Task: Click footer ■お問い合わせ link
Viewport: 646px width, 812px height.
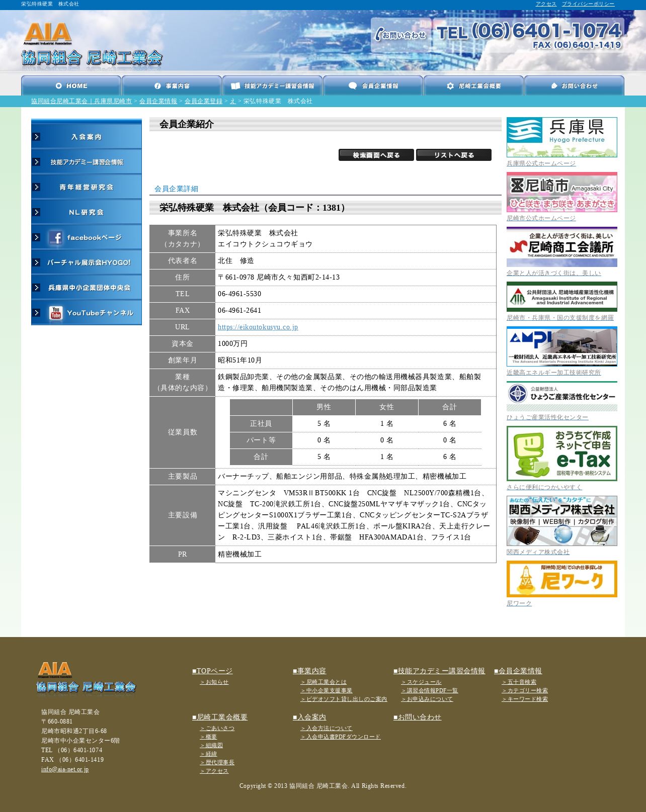Action: (417, 717)
